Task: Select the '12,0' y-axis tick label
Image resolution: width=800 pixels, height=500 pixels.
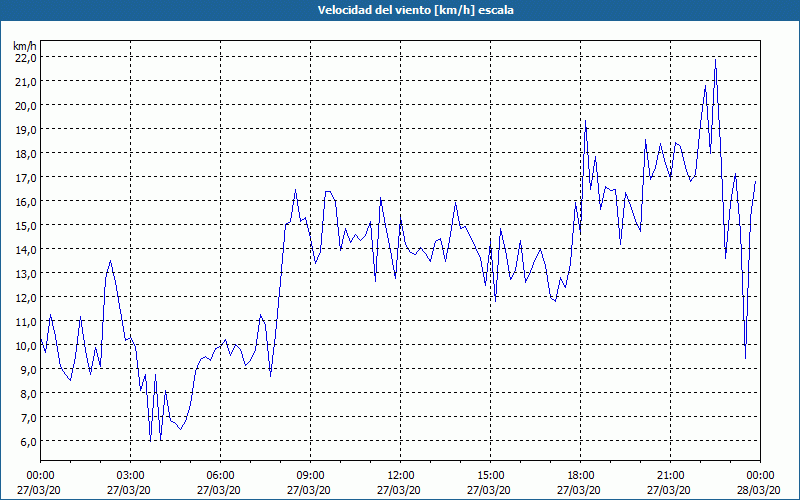Action: coord(26,297)
